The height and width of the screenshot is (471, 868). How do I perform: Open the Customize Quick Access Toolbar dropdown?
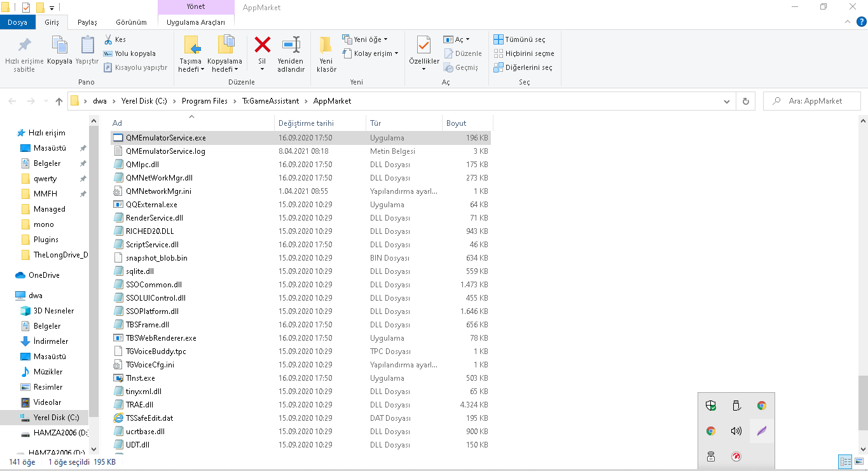click(52, 8)
